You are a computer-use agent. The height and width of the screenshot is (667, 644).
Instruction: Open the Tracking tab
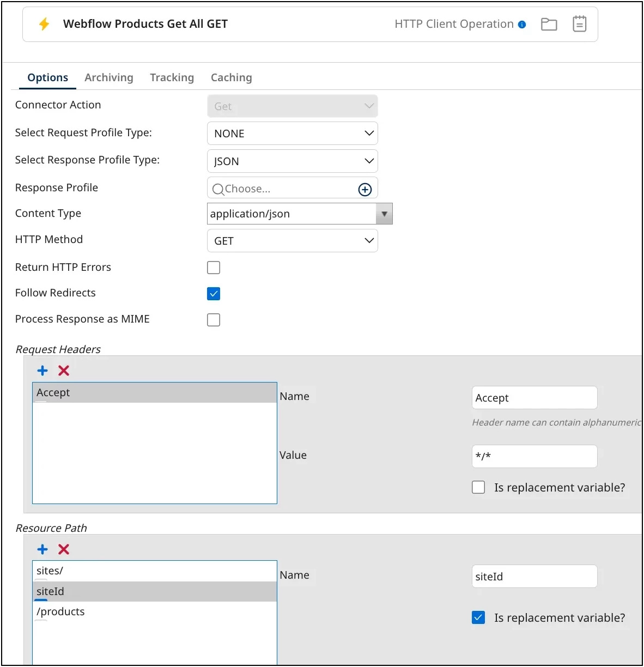coord(172,77)
